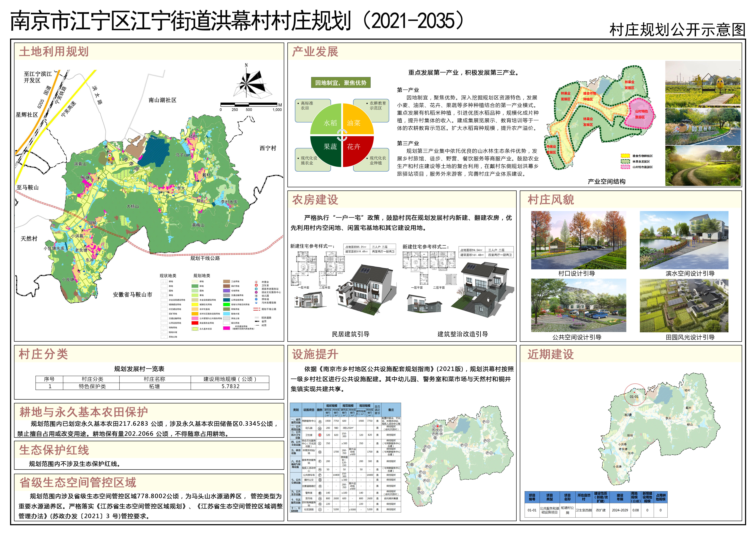
Task: Click the 居家养老服务站 teal legend icon
Action: click(x=256, y=289)
